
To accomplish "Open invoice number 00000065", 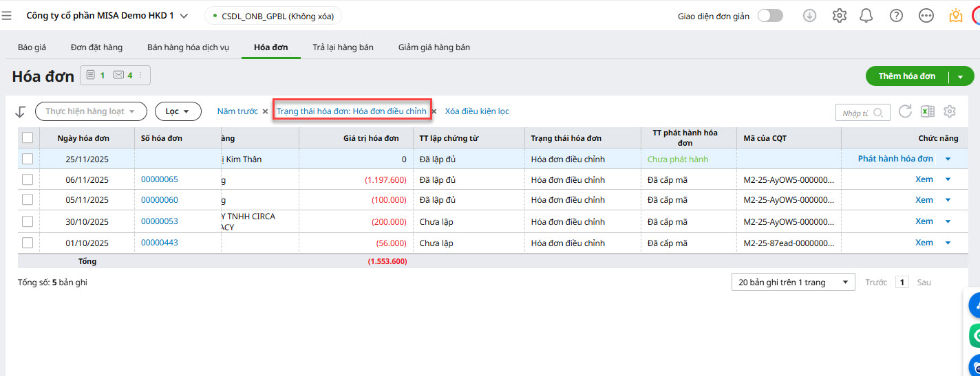I will point(159,179).
